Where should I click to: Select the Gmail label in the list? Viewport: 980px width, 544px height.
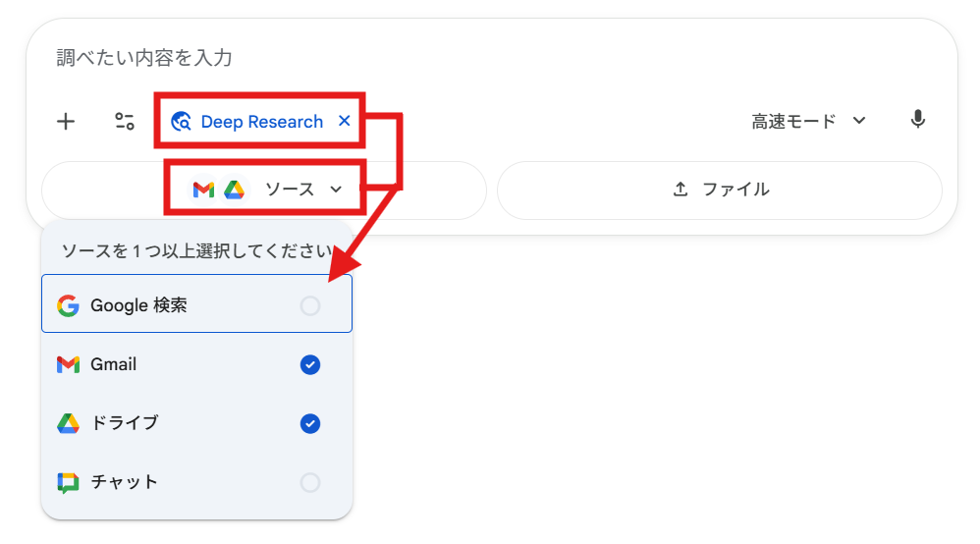point(113,364)
